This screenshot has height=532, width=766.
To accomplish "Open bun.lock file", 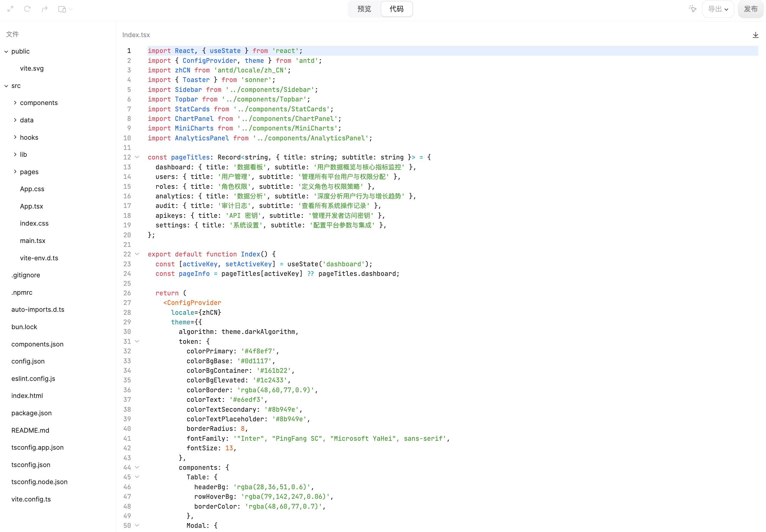I will coord(24,327).
